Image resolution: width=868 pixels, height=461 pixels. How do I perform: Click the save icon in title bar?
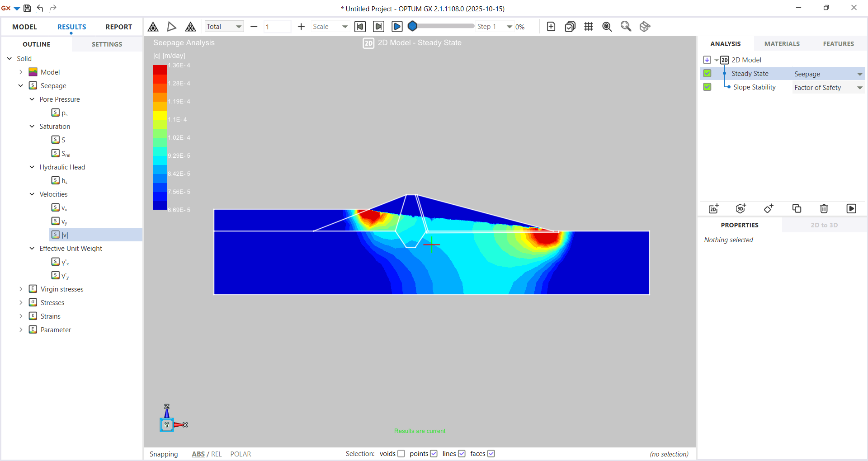[27, 8]
